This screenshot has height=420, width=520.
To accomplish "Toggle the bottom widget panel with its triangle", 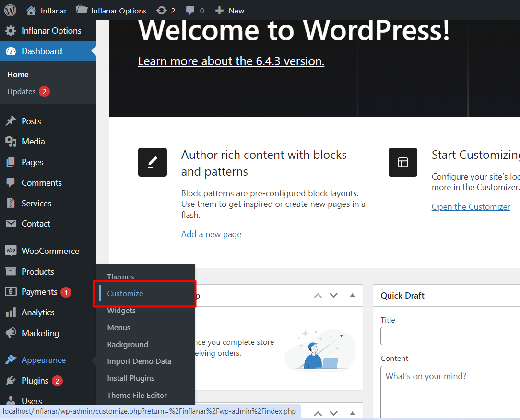I will tap(353, 413).
